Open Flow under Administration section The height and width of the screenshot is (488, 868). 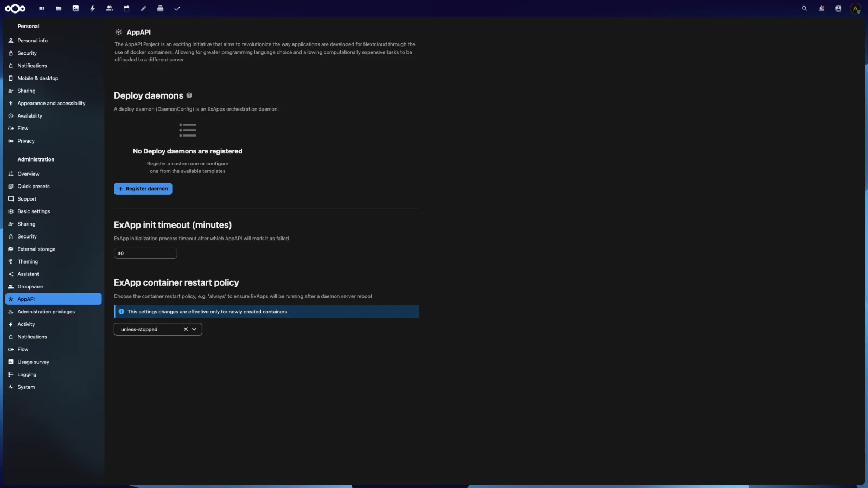pyautogui.click(x=54, y=349)
